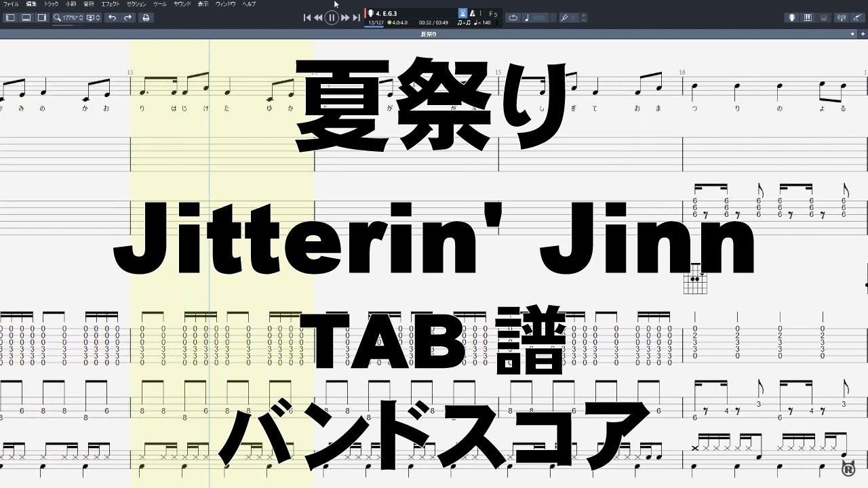Click the Undo icon
This screenshot has width=868, height=488.
pyautogui.click(x=113, y=18)
